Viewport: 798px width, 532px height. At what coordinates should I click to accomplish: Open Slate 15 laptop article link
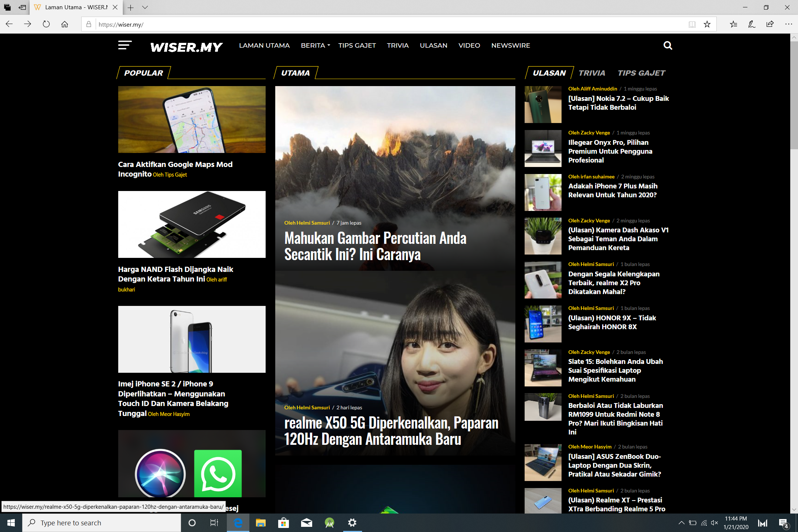tap(615, 371)
